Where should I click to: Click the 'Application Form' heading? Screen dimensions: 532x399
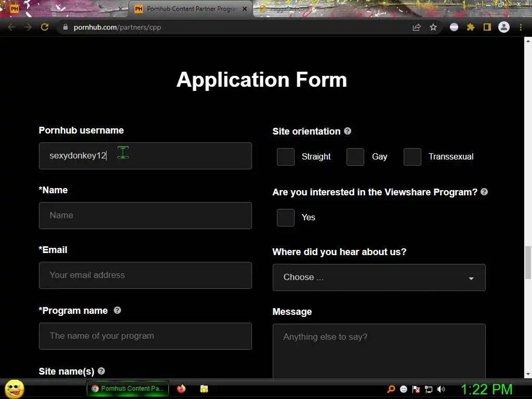262,79
